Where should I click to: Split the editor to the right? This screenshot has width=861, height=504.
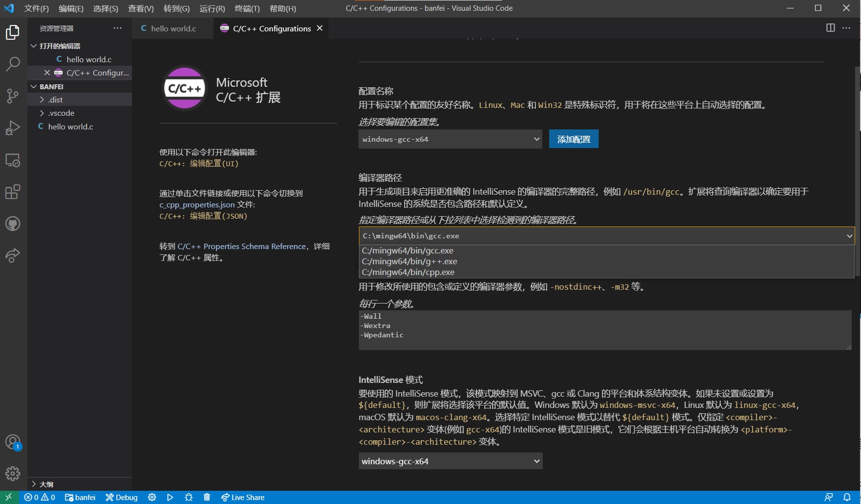point(831,28)
